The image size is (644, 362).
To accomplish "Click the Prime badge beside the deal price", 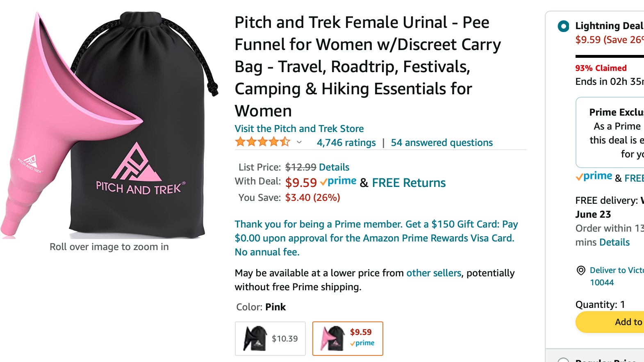I will [x=338, y=181].
